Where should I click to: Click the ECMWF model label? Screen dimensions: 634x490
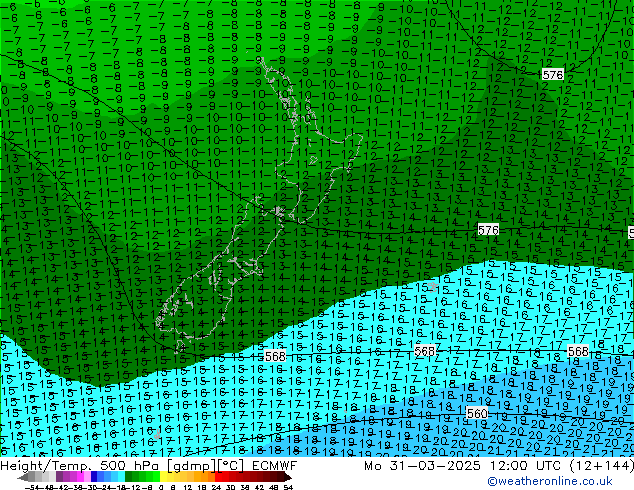[275, 466]
